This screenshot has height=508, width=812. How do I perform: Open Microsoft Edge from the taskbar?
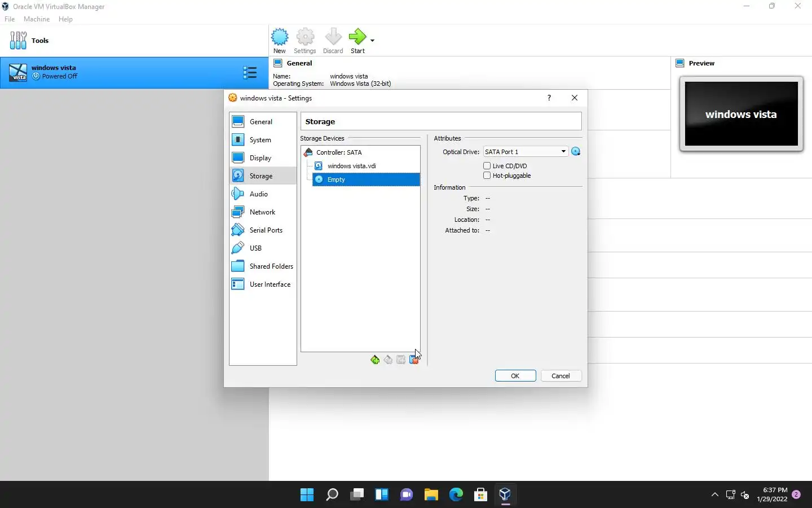click(x=456, y=495)
